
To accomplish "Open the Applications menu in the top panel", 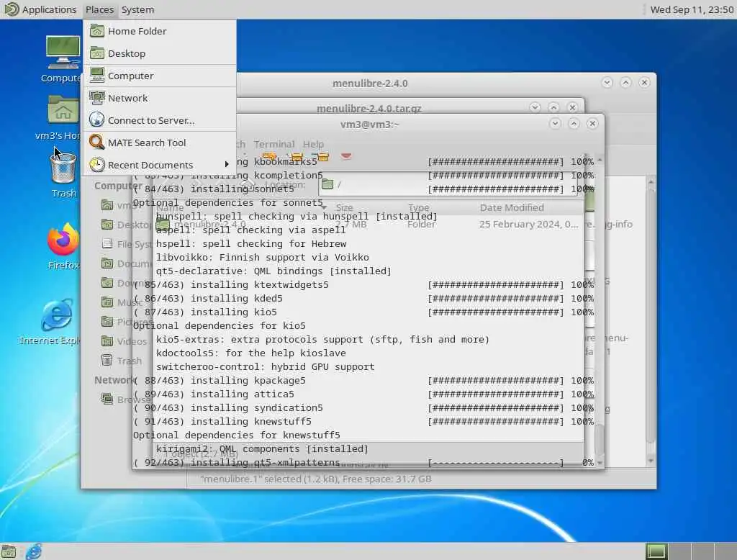I will (x=40, y=9).
